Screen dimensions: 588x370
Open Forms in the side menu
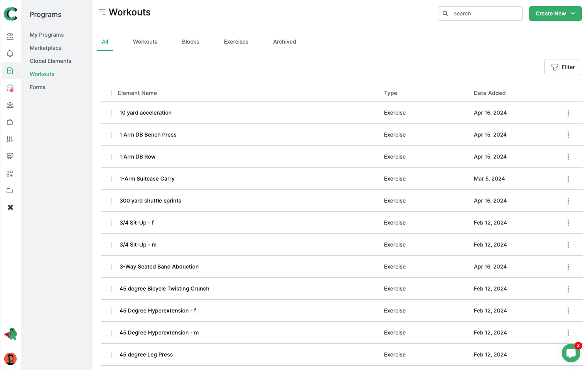[37, 87]
